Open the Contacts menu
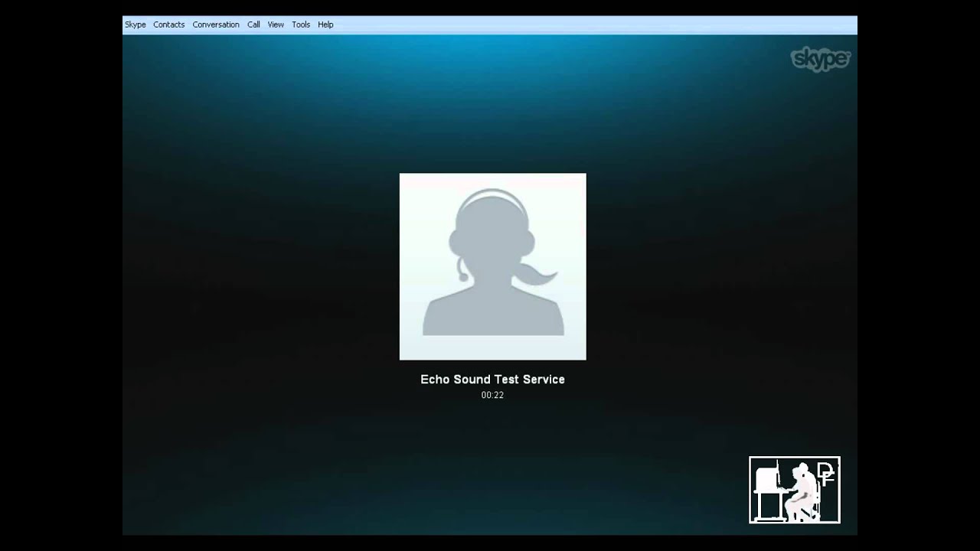The width and height of the screenshot is (980, 551). (168, 24)
